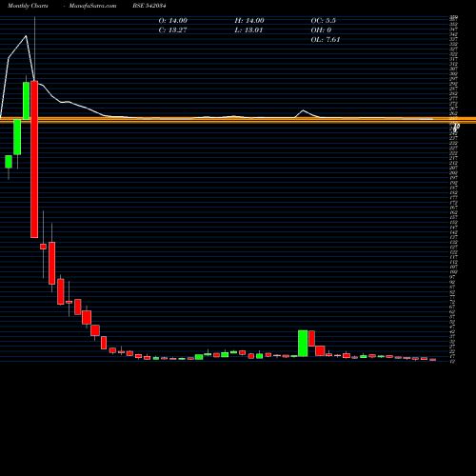
Task: Click the "OL: 7.61" readout
Action: 326,40
